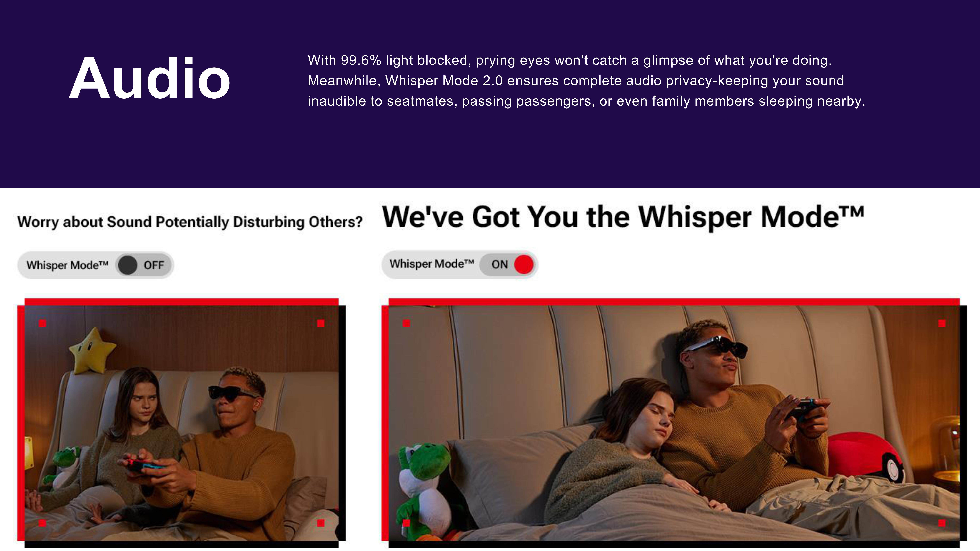Screen dimensions: 980x551
Task: Click the Whisper Mode 2.0 description paragraph
Action: tap(586, 81)
